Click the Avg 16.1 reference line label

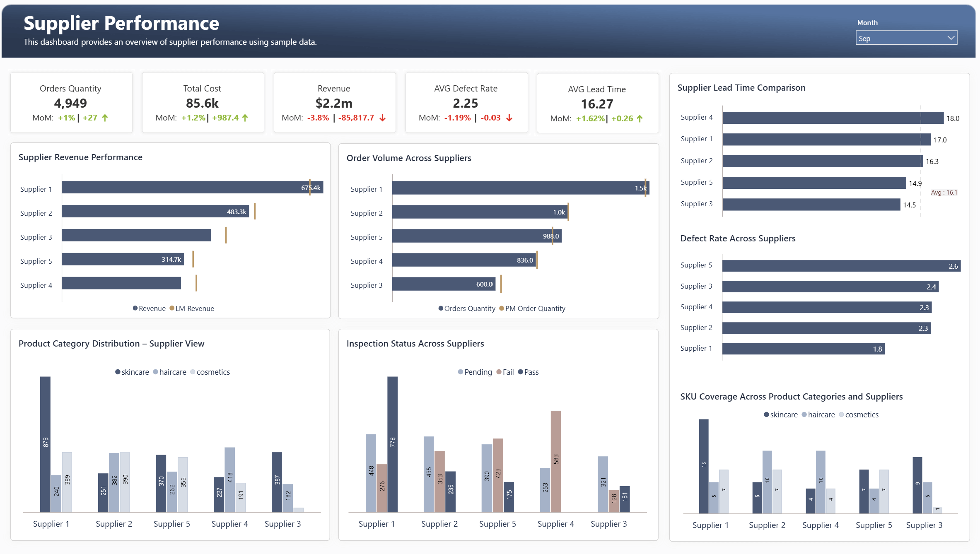(x=944, y=192)
